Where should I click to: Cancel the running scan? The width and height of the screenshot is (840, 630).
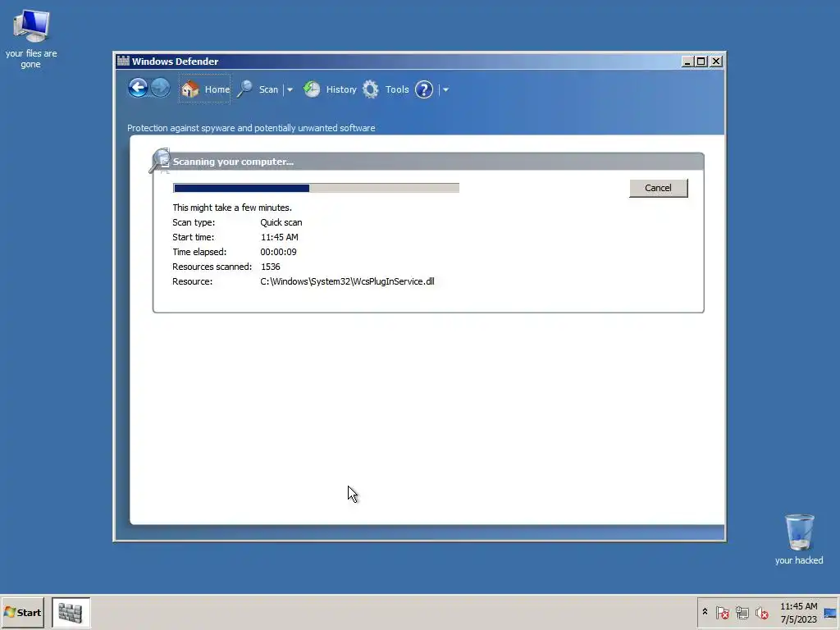coord(659,188)
